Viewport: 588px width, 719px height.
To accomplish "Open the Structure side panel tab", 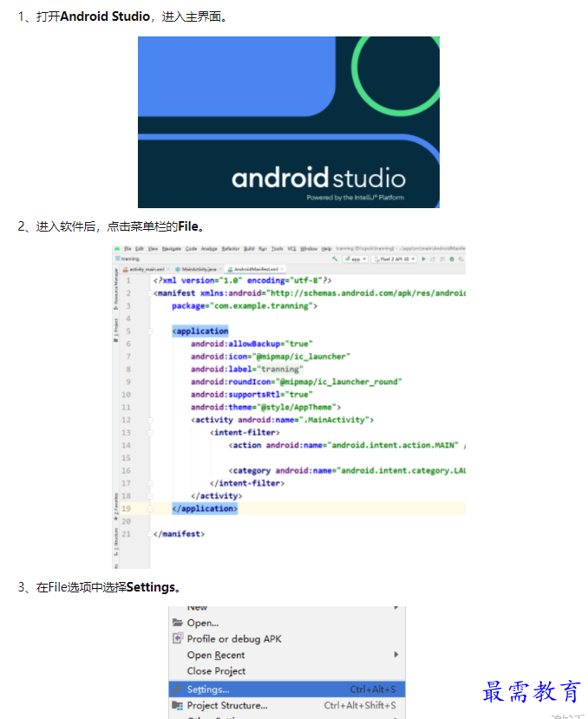I will pyautogui.click(x=116, y=541).
